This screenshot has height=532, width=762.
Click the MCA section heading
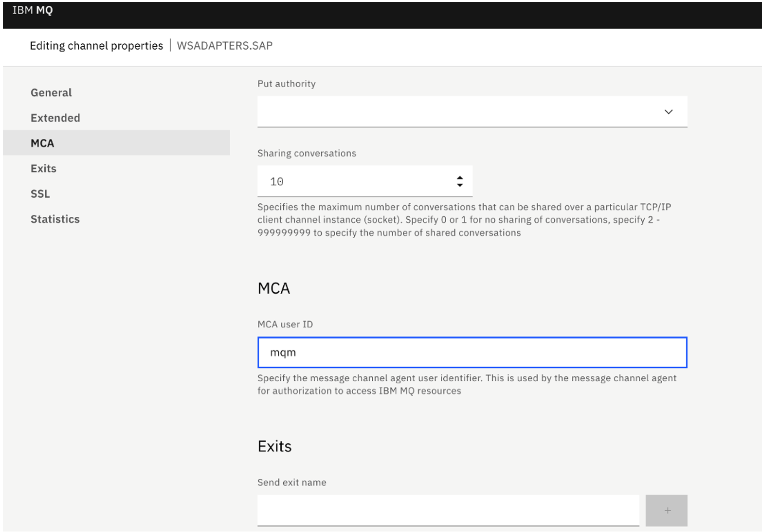[x=273, y=288]
